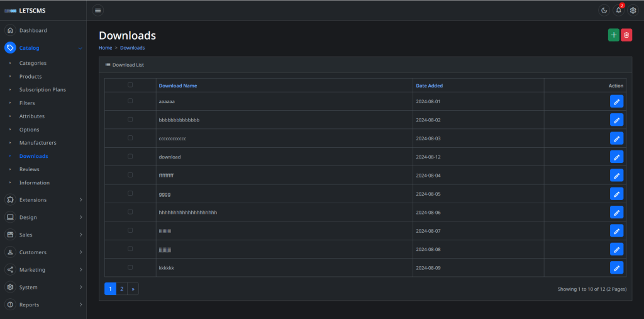
Task: Go to Home via breadcrumb
Action: tap(105, 48)
